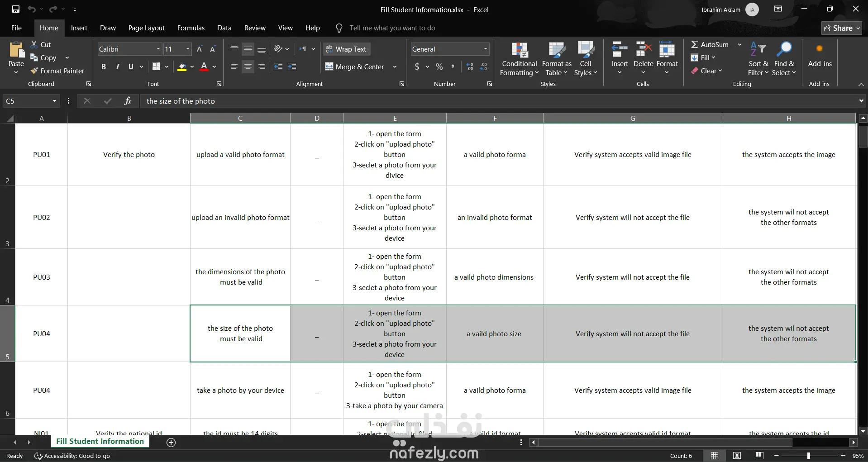Decrease font size with the smaller A icon
This screenshot has height=462, width=868.
(213, 49)
